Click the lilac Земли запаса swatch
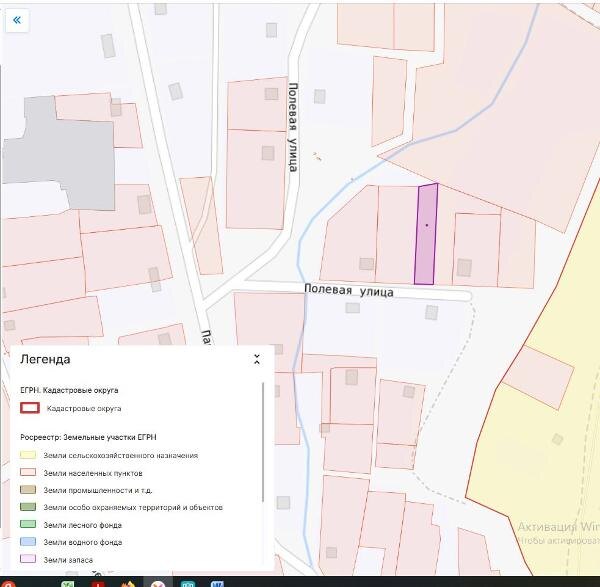 [x=28, y=559]
